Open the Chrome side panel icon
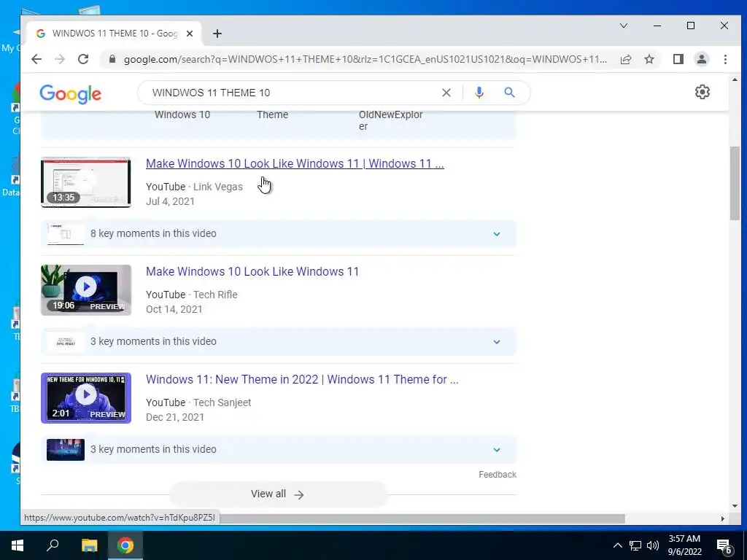 point(678,59)
